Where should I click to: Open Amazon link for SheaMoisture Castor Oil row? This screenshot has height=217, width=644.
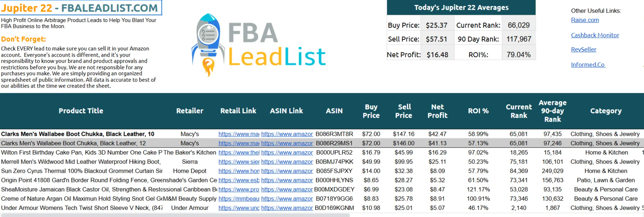[287, 189]
